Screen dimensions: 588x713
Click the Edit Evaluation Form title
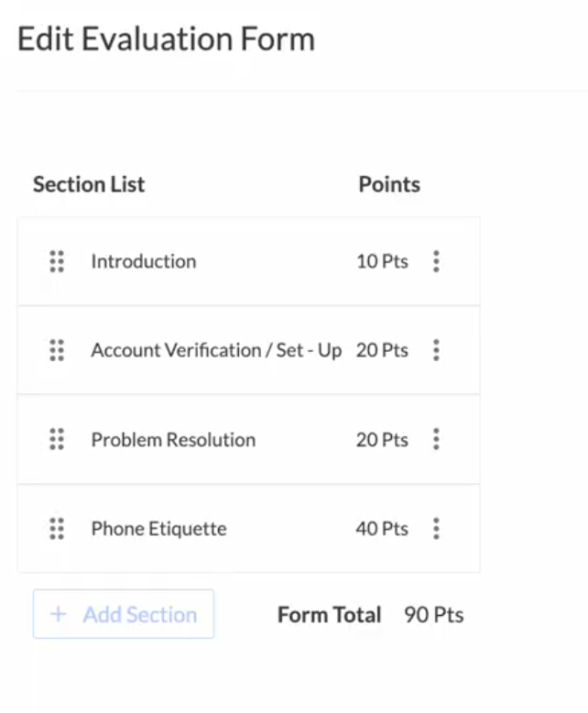(x=166, y=39)
